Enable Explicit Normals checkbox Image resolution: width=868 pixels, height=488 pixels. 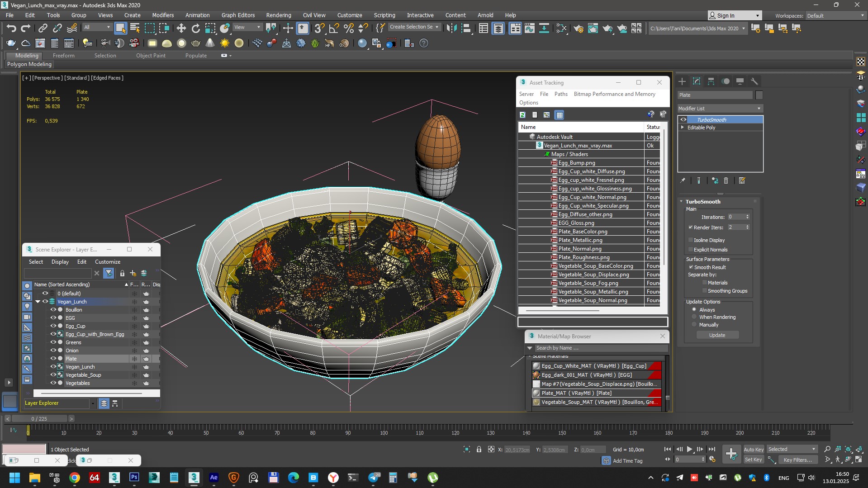click(x=691, y=250)
